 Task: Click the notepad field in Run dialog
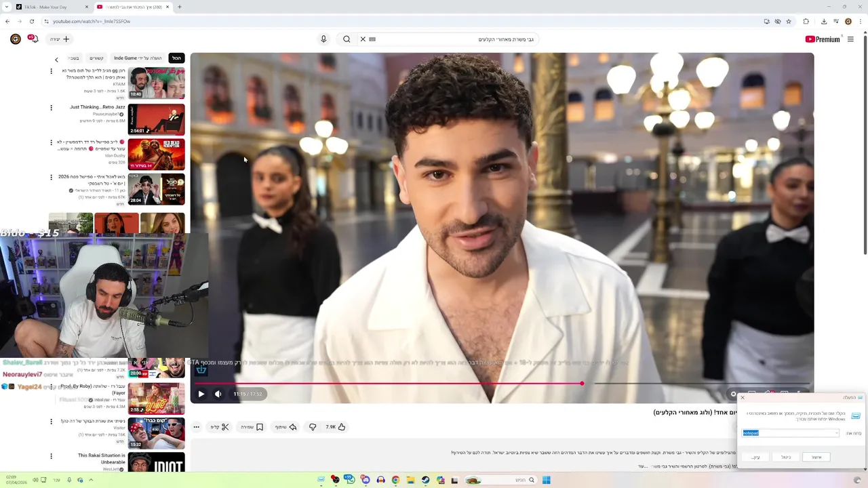[x=791, y=433]
